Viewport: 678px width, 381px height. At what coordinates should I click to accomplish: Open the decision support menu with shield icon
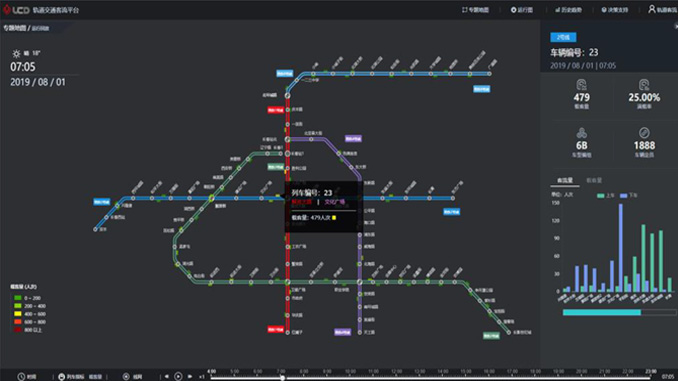(x=614, y=10)
